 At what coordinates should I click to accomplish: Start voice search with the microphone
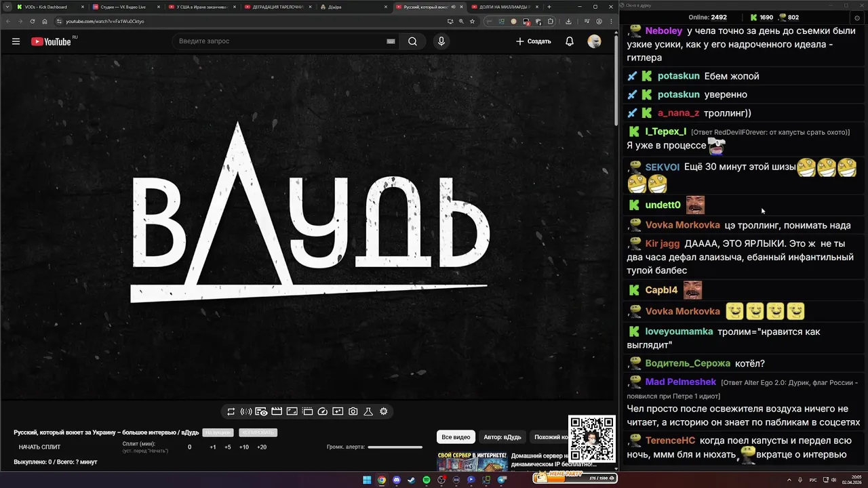441,41
